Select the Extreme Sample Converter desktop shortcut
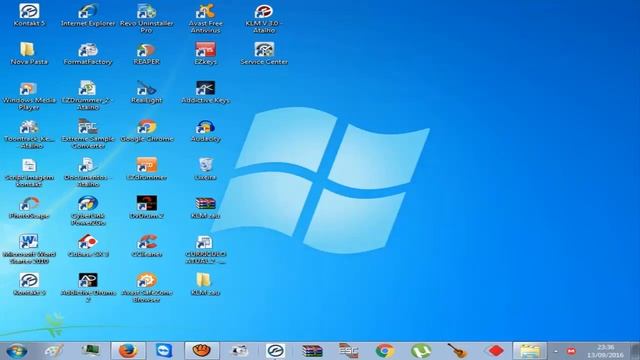Viewport: 640px width, 360px height. pos(88,134)
